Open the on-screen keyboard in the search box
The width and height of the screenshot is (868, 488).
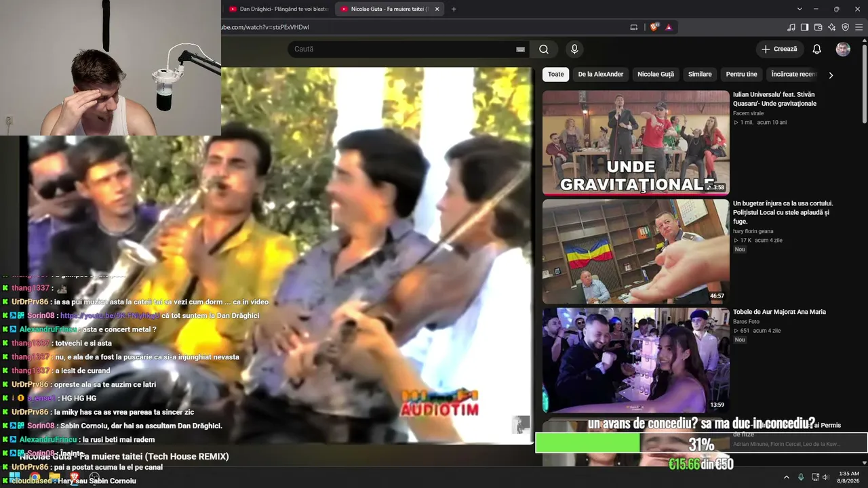pos(520,49)
